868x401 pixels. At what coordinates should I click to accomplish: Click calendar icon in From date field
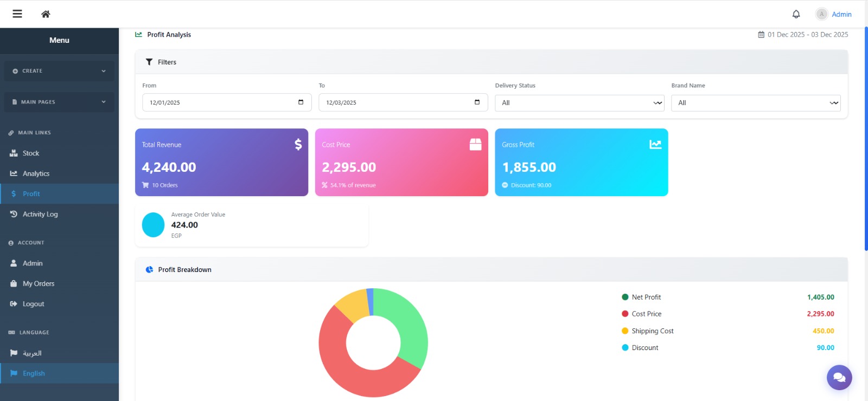pyautogui.click(x=301, y=102)
